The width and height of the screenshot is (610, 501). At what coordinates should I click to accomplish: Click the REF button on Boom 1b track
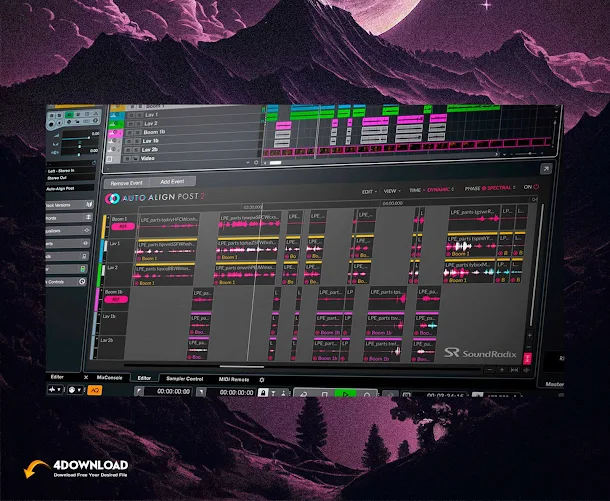pos(116,300)
